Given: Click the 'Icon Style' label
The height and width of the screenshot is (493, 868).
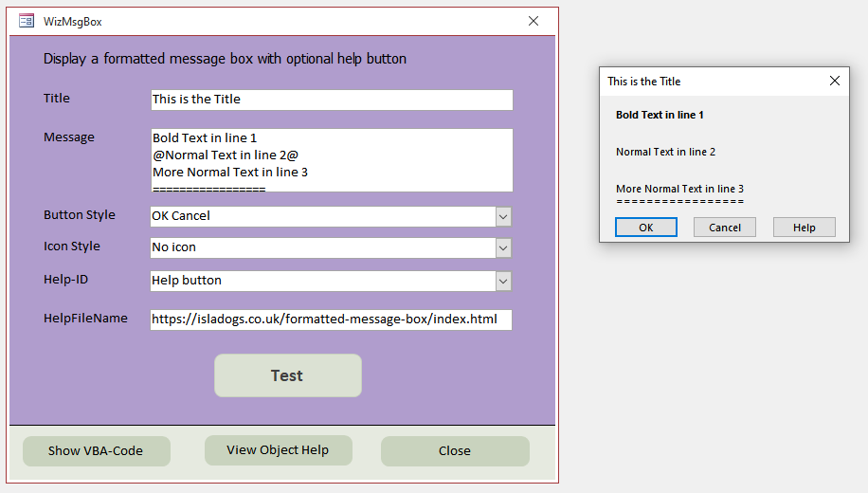Looking at the screenshot, I should pos(71,246).
